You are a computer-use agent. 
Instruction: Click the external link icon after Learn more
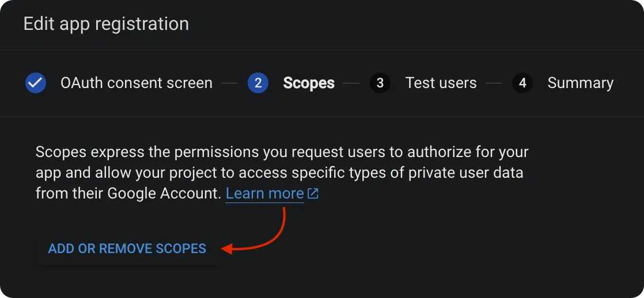[313, 193]
